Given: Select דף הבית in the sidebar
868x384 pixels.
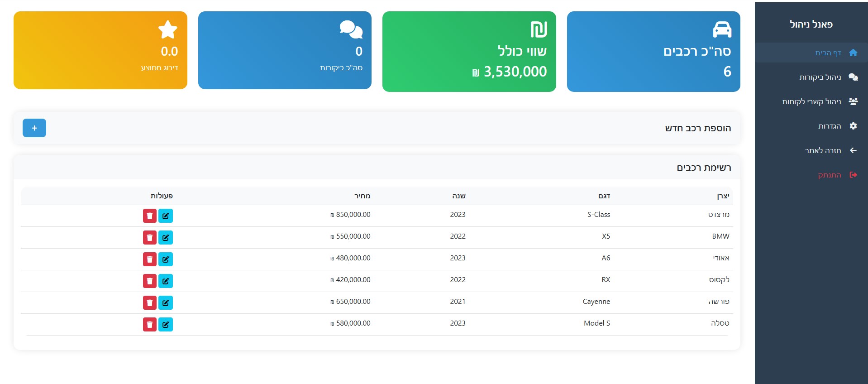Looking at the screenshot, I should tap(828, 53).
